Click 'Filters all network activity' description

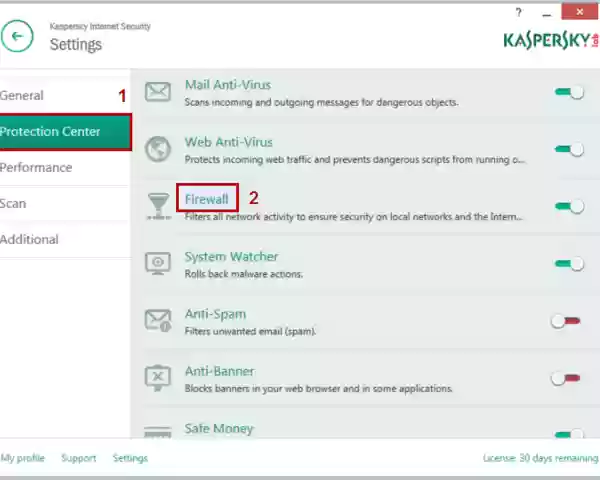pos(353,217)
